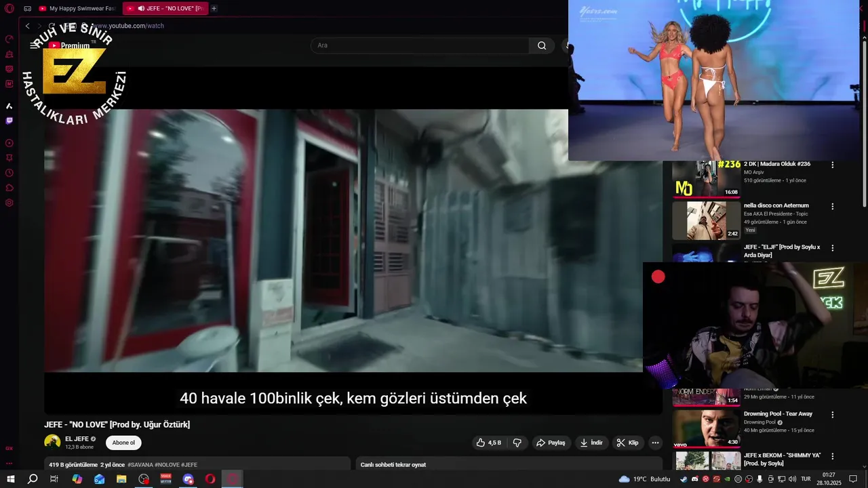The image size is (868, 488).
Task: Open Pinboards from the sidebar
Action: coord(9,158)
